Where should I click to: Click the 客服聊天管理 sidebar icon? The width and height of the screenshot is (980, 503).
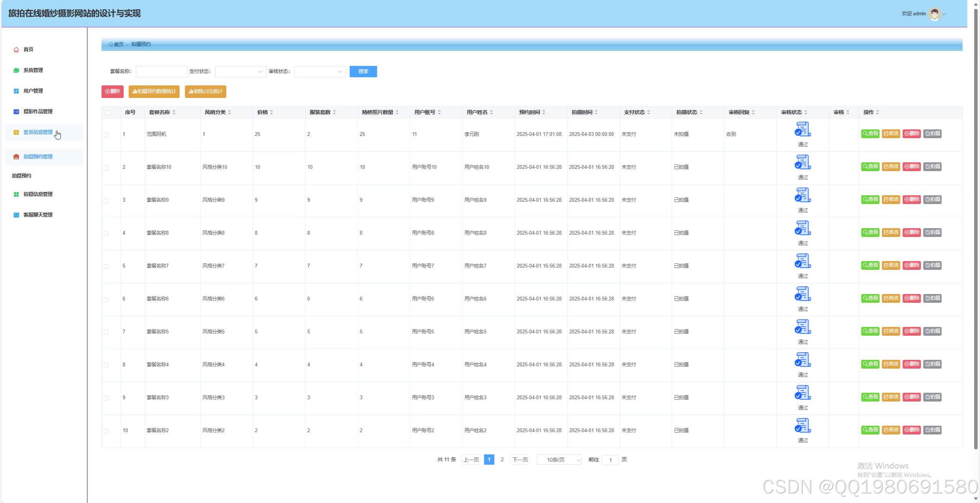16,215
